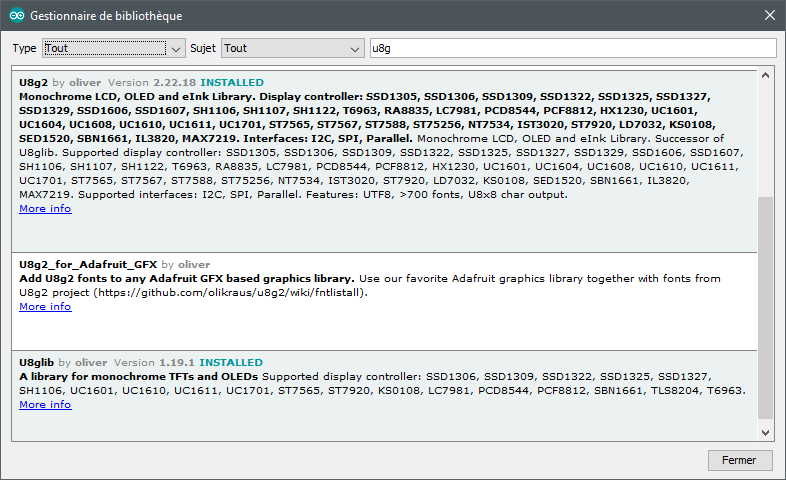Select the U8g2 library title
Viewport: 786px width, 480px height.
click(x=33, y=83)
